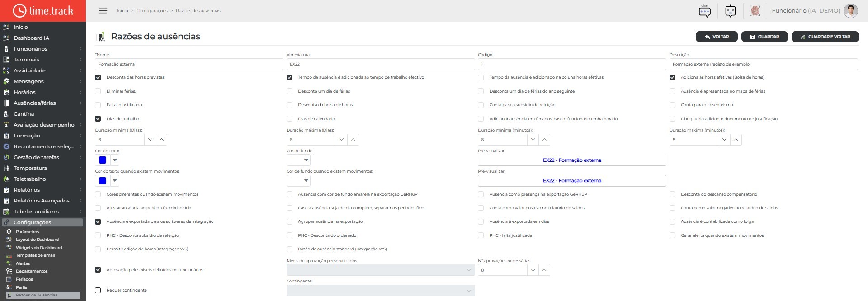
Task: Click the Alertas submenu icon
Action: [x=9, y=263]
